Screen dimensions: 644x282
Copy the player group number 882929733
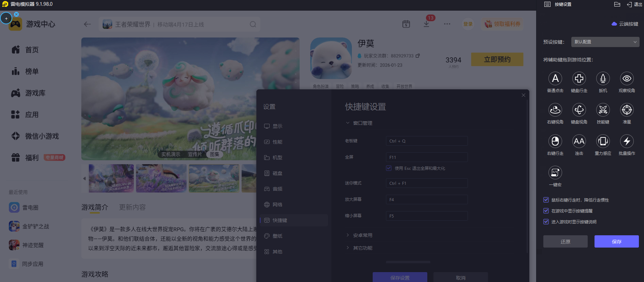[x=418, y=56]
